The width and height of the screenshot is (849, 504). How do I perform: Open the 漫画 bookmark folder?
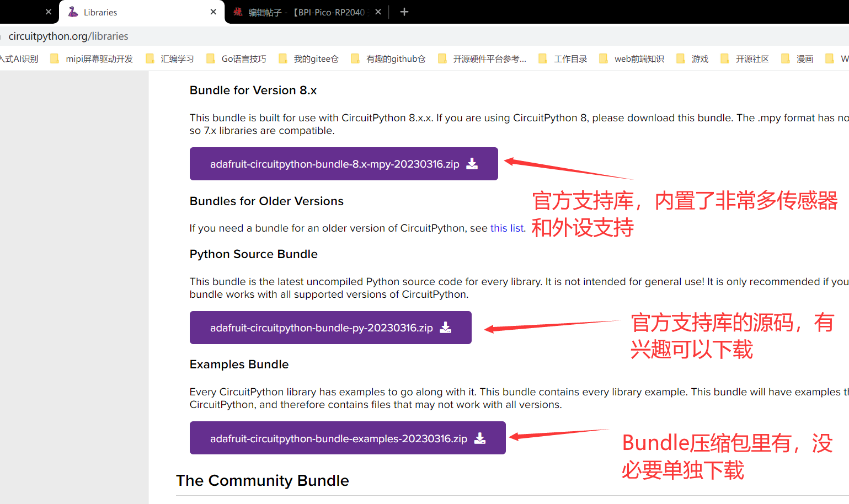[798, 59]
